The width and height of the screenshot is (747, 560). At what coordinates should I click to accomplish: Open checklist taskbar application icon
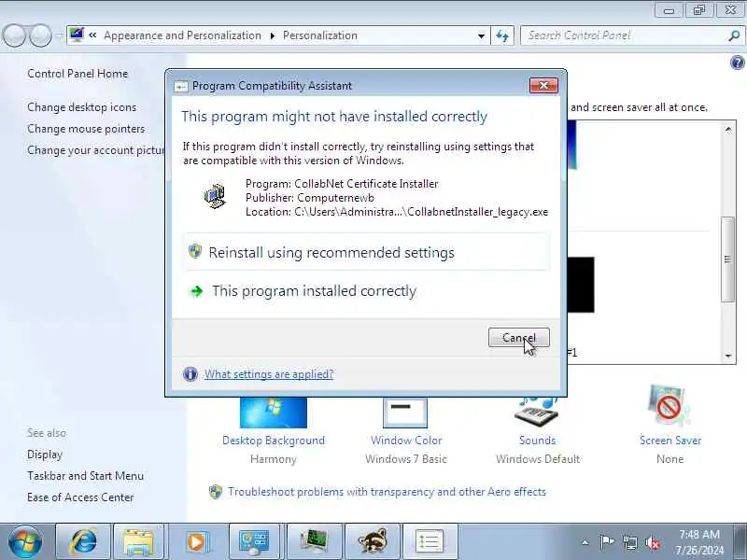coord(430,541)
